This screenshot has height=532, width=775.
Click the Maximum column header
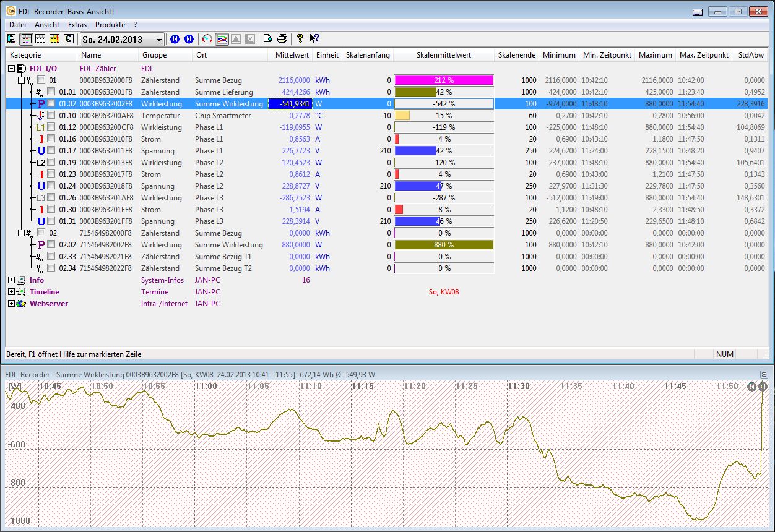click(655, 55)
